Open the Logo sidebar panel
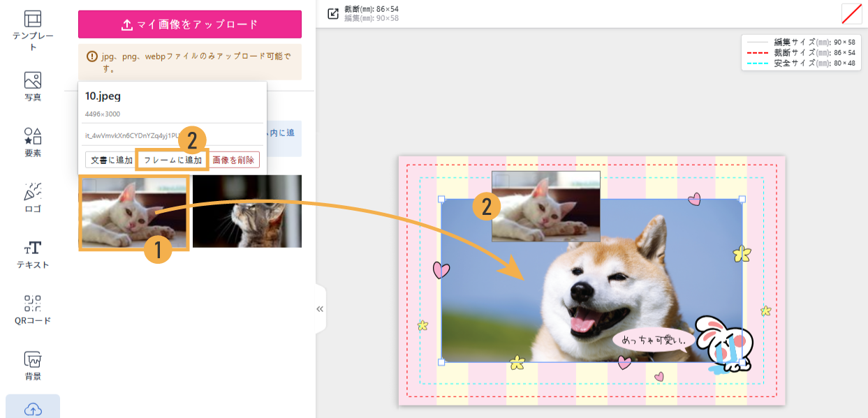The height and width of the screenshot is (418, 868). [33, 197]
